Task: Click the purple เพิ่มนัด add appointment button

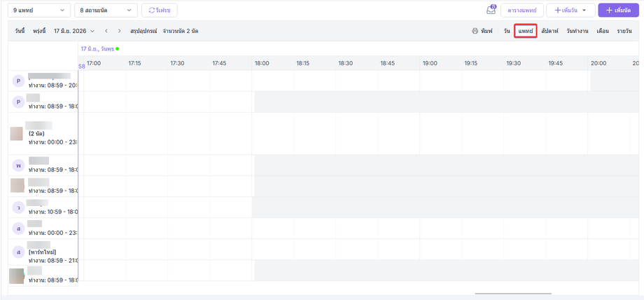Action: [619, 11]
